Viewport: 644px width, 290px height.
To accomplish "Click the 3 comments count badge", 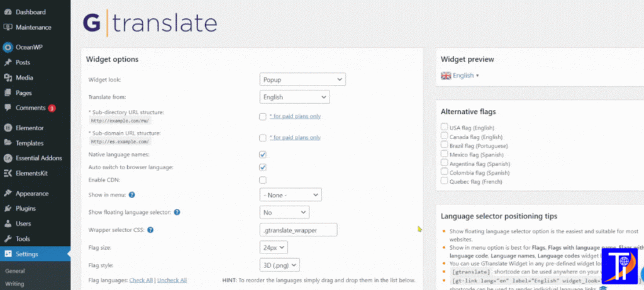I will coord(52,108).
